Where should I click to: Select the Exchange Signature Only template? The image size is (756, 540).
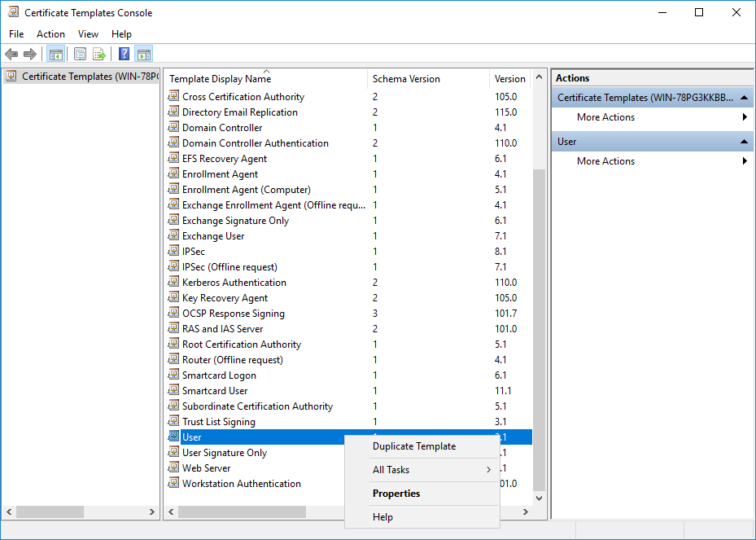pos(349,221)
